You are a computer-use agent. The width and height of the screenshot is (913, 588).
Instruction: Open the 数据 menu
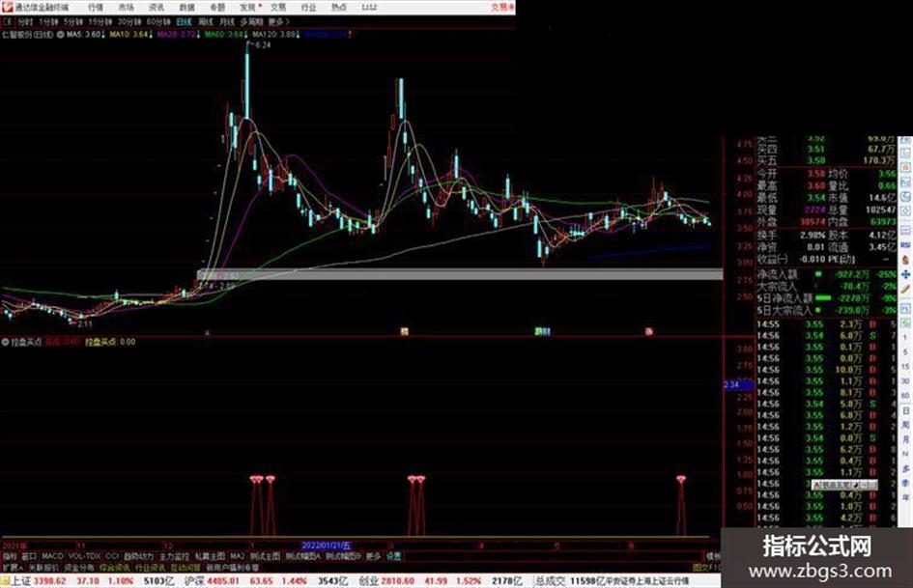point(186,7)
